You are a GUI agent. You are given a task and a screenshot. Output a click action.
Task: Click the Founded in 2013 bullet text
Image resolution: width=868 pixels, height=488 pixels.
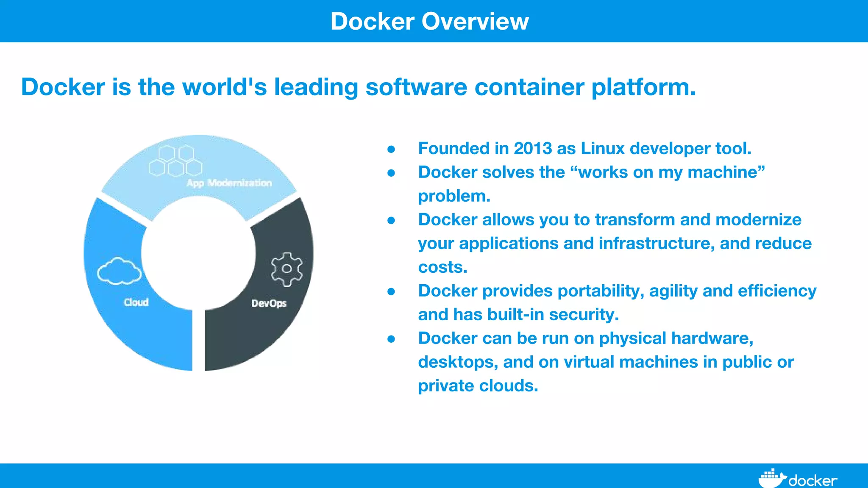point(584,148)
